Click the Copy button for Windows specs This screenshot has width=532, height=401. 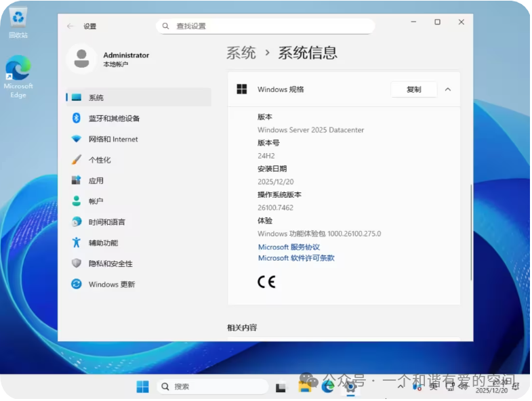tap(413, 89)
